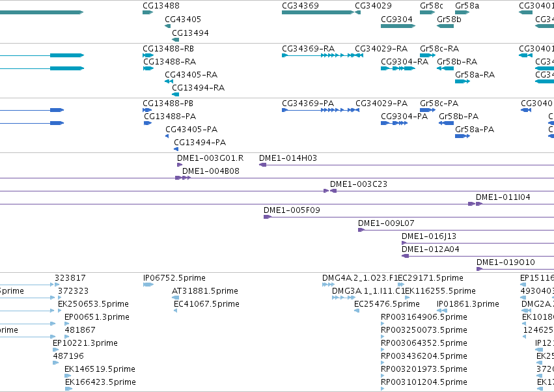Click the CG13488-PA protein label
Screen dimensions: 554x392
pyautogui.click(x=170, y=117)
